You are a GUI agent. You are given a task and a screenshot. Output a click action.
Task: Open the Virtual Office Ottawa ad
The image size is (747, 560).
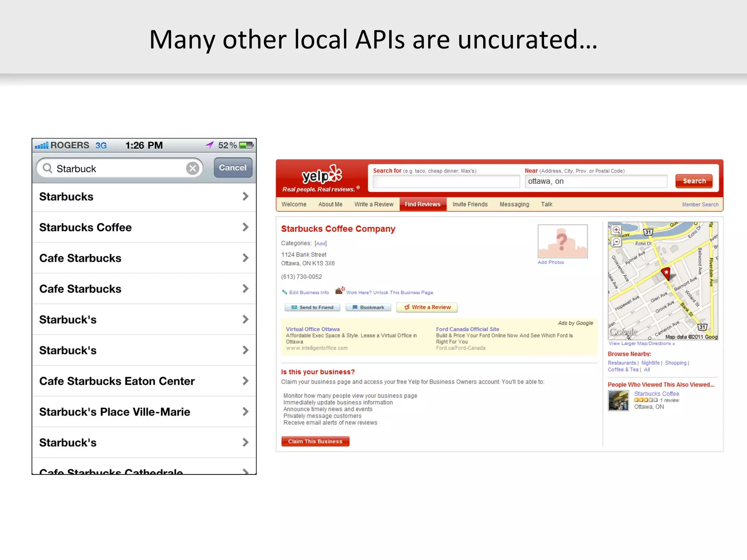pyautogui.click(x=313, y=329)
